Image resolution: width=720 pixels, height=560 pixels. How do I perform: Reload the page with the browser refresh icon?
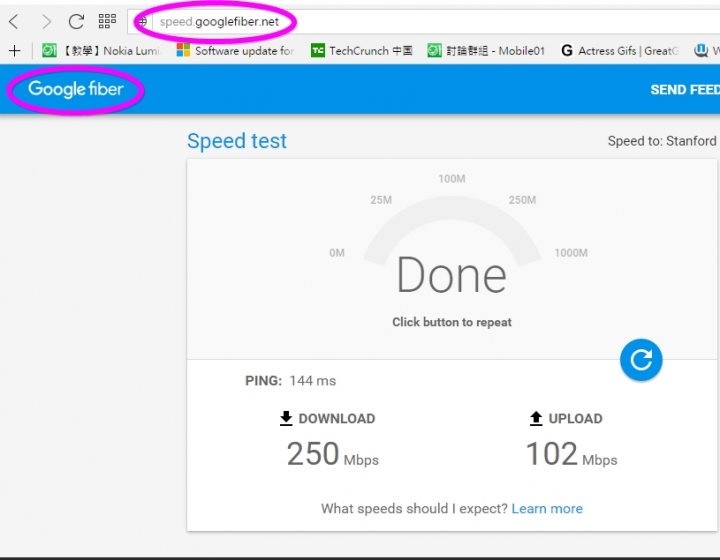click(x=76, y=21)
